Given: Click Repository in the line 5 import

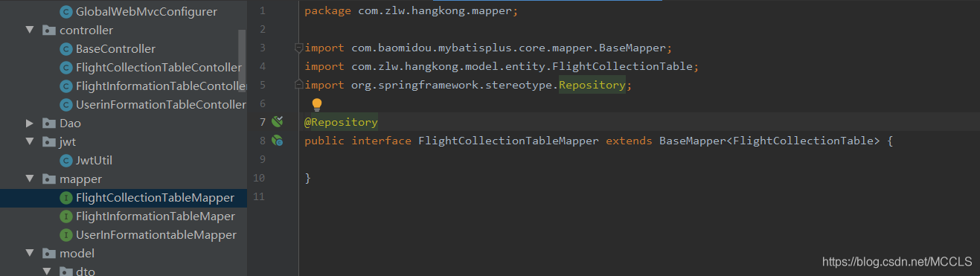Looking at the screenshot, I should 592,85.
